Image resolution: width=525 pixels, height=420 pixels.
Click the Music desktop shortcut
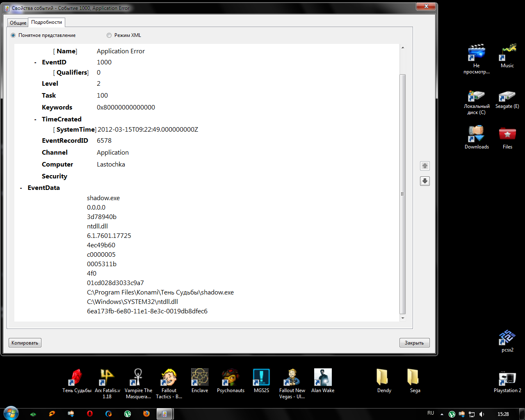pos(507,56)
